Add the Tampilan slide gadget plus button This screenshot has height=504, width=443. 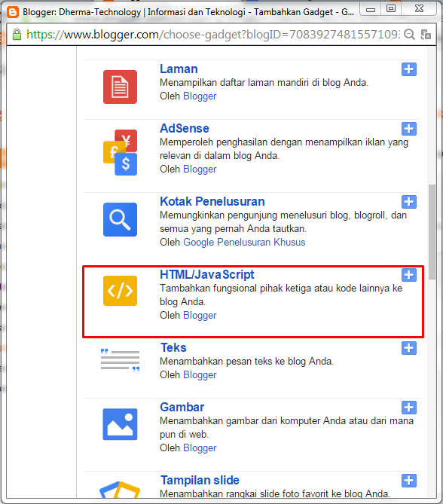point(409,481)
